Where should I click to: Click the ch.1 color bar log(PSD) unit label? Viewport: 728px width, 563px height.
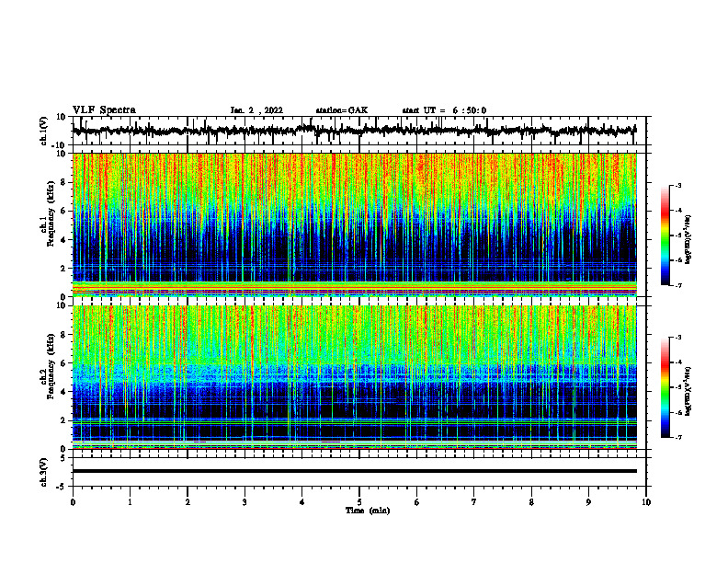(x=688, y=240)
